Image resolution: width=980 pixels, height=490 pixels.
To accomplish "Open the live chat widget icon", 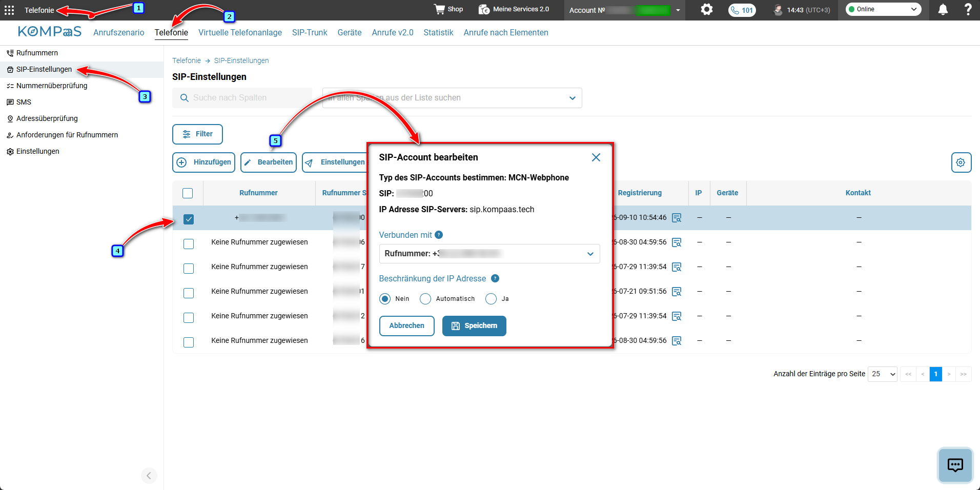I will click(x=955, y=465).
